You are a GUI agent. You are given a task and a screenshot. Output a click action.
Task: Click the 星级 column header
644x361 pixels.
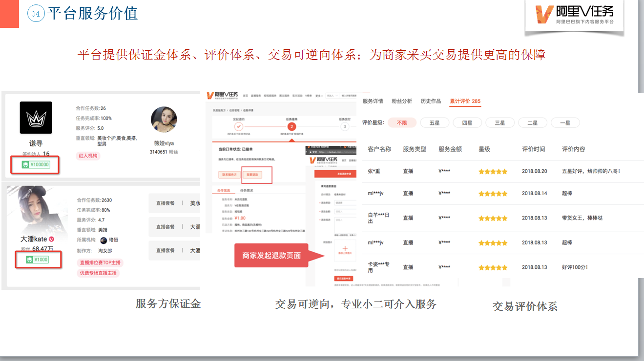point(484,149)
